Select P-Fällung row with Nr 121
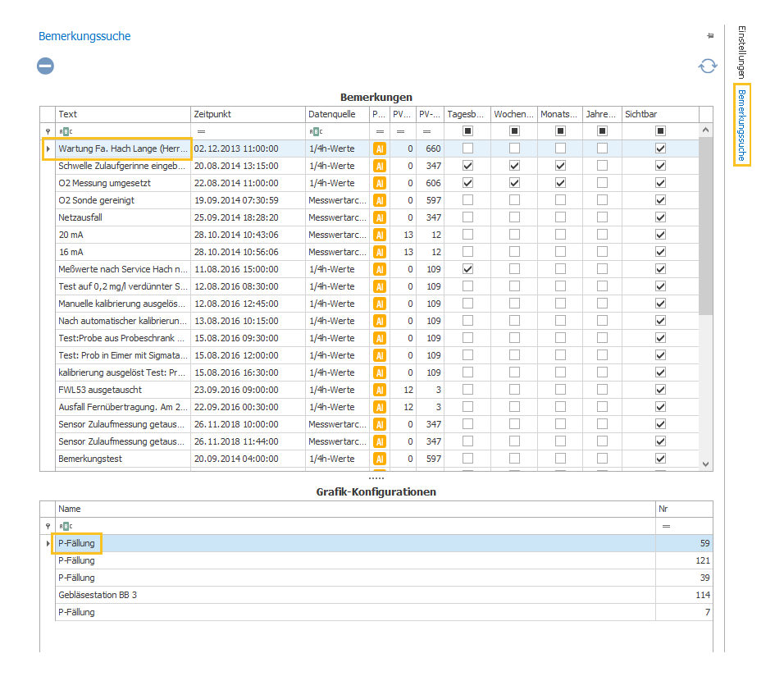The image size is (784, 690). (x=376, y=560)
